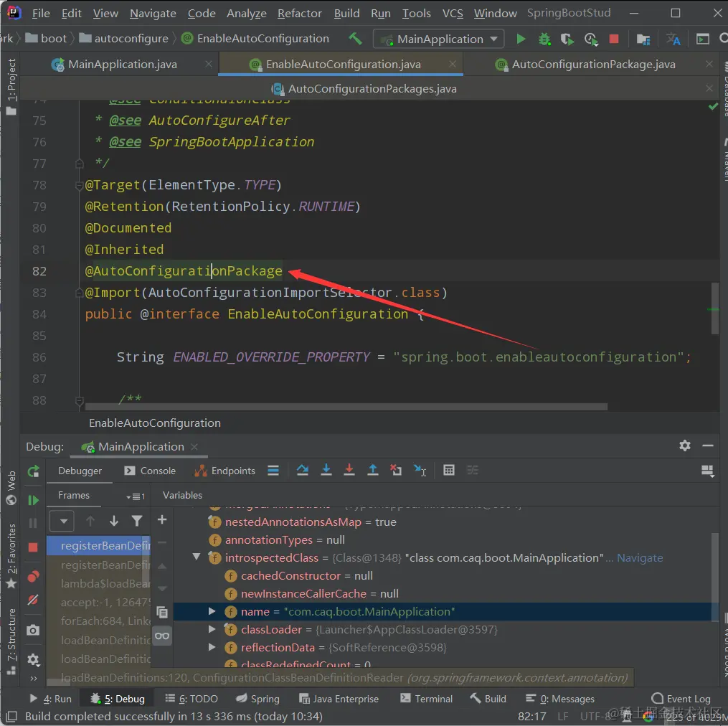Click autoconfigure in navigation breadcrumb
The image size is (728, 726).
[x=124, y=38]
